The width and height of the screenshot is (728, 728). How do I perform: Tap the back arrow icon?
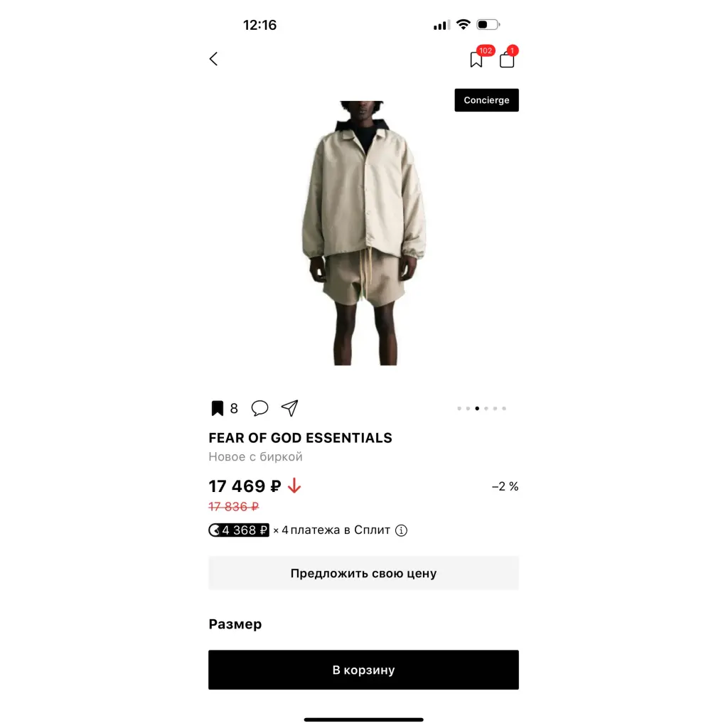click(x=213, y=59)
